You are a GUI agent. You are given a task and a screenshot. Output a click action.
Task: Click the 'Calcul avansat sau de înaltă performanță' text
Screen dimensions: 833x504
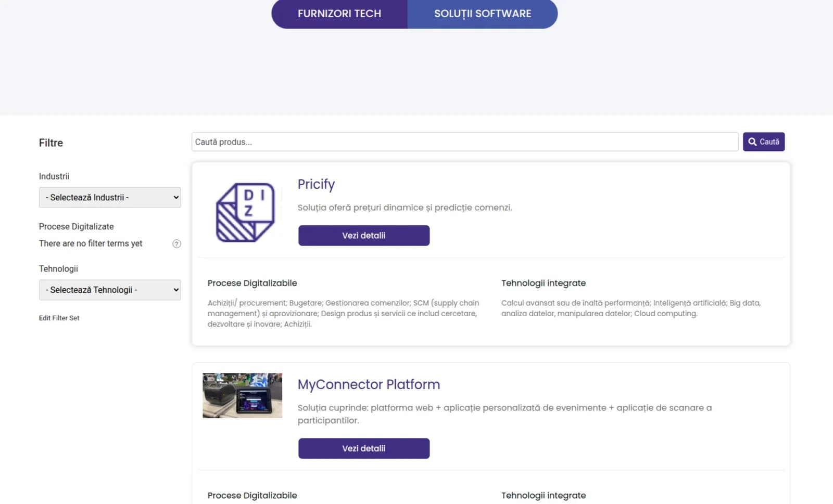coord(631,308)
